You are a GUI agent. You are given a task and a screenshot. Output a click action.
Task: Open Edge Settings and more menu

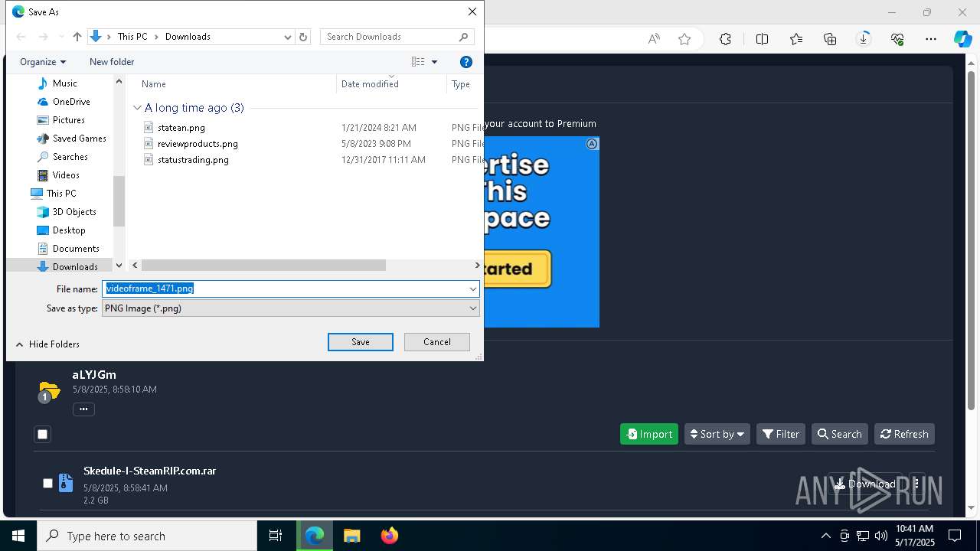click(931, 39)
